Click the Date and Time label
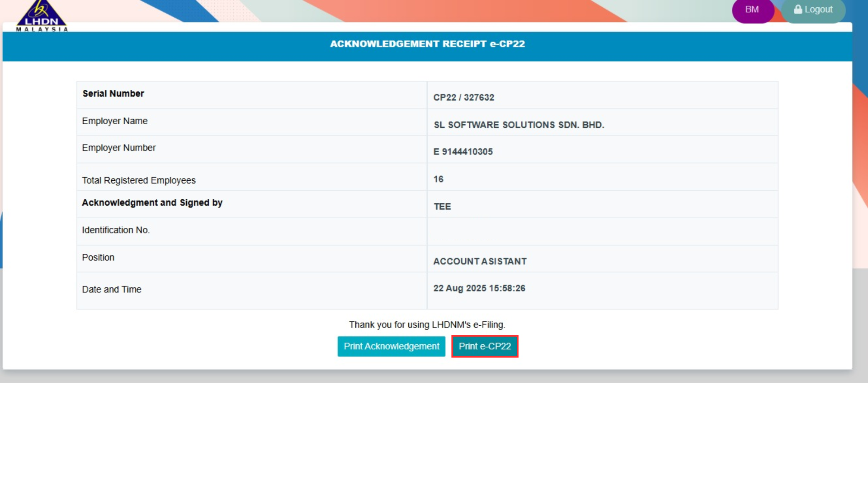 (x=112, y=290)
